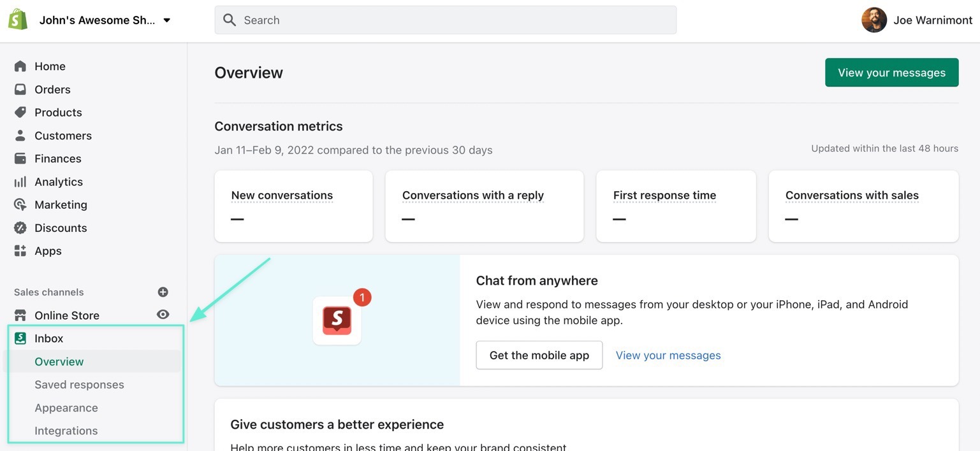Image resolution: width=980 pixels, height=451 pixels.
Task: Click the Analytics bar chart icon
Action: point(20,182)
